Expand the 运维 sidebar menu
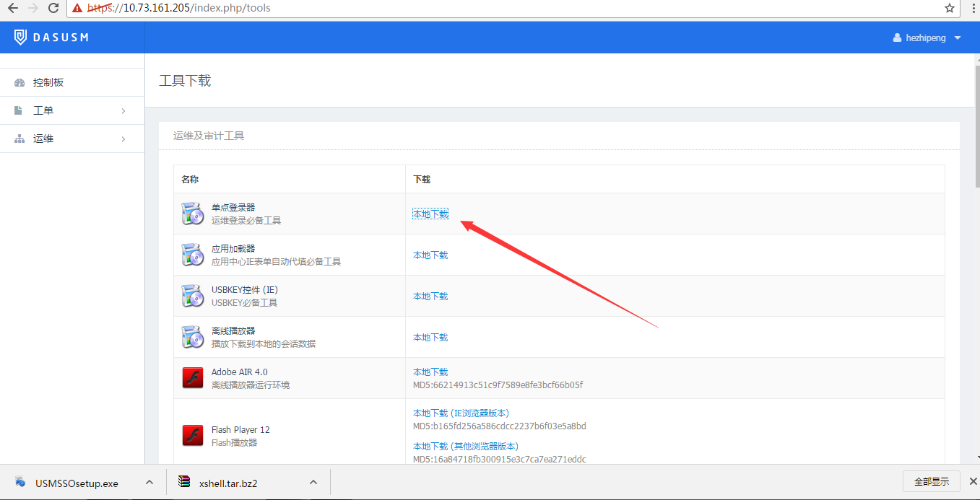 72,139
